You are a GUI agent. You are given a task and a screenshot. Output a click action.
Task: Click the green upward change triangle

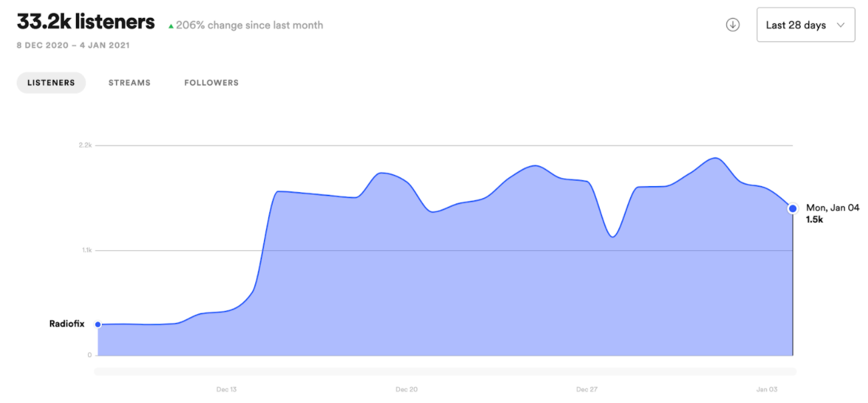[171, 26]
